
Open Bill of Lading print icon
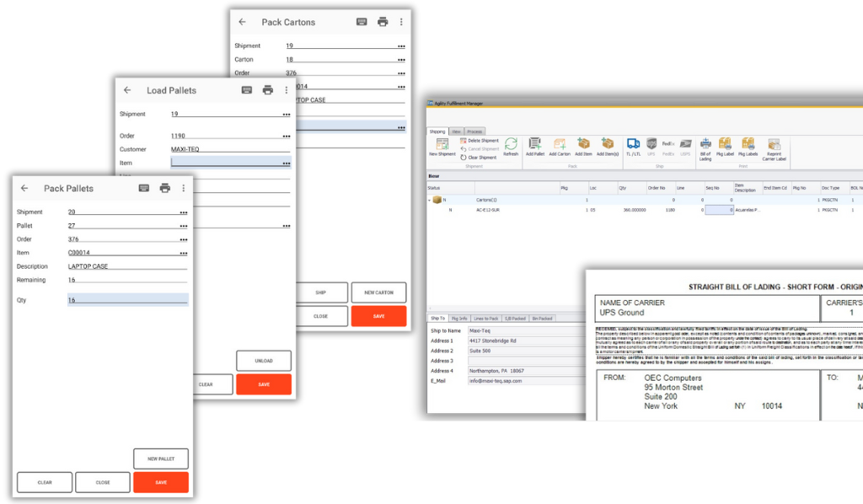coord(705,146)
